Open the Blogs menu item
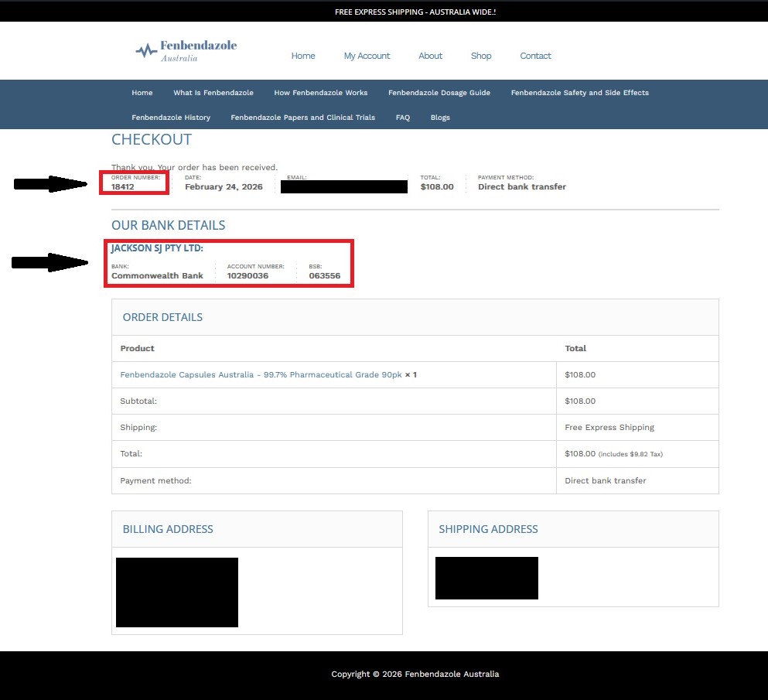 [440, 118]
